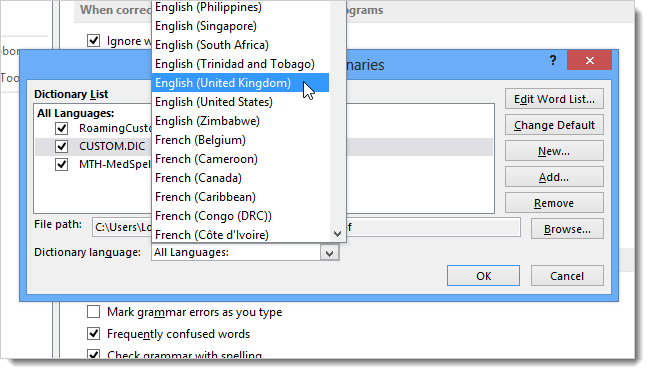Image resolution: width=650 pixels, height=374 pixels.
Task: Select French (Congo (DRC)) entry
Action: tap(240, 216)
